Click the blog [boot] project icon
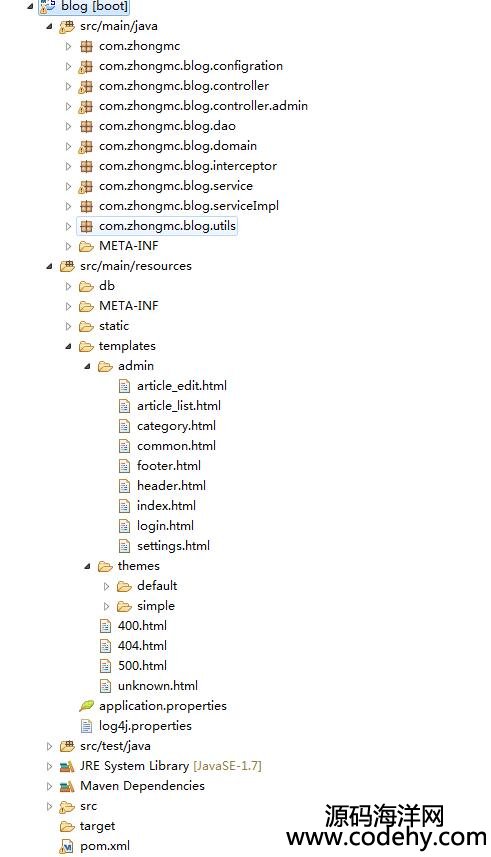 [48, 5]
